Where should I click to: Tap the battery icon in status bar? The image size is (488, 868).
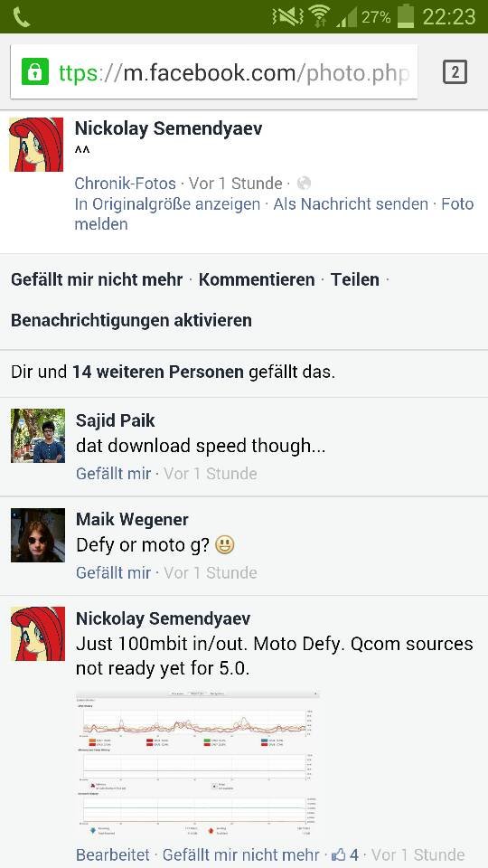pos(406,16)
